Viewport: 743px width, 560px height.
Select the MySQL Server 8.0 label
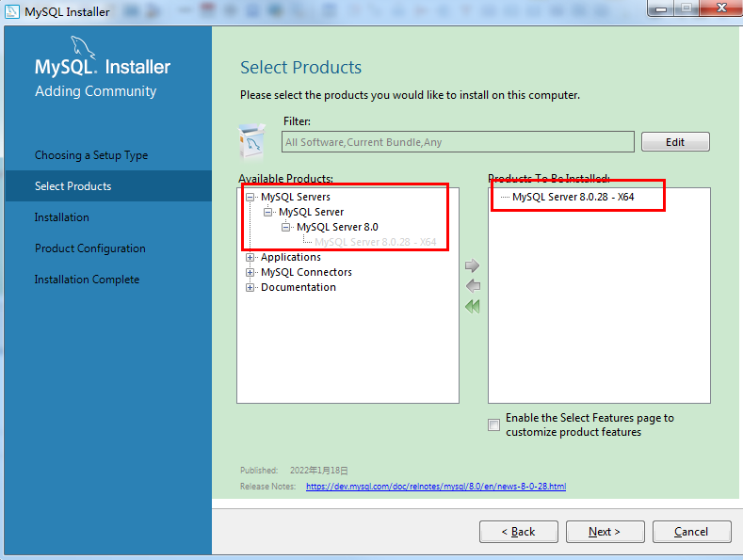coord(337,228)
